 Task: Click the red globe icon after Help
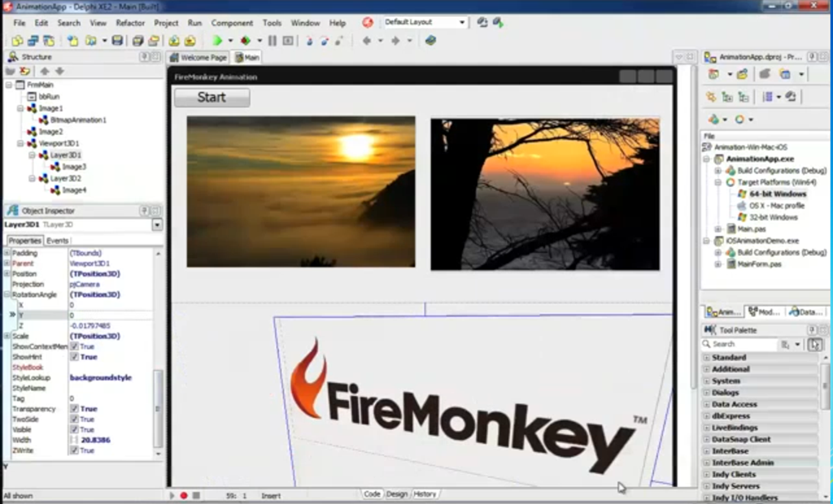368,22
